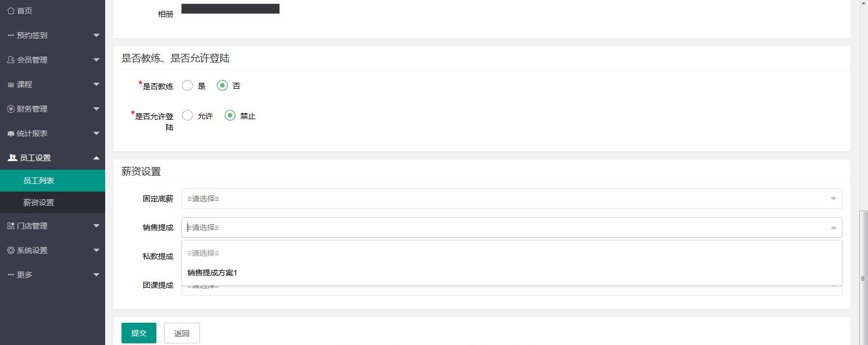868x345 pixels.
Task: Click the 系统设置 gear icon
Action: pyautogui.click(x=11, y=250)
